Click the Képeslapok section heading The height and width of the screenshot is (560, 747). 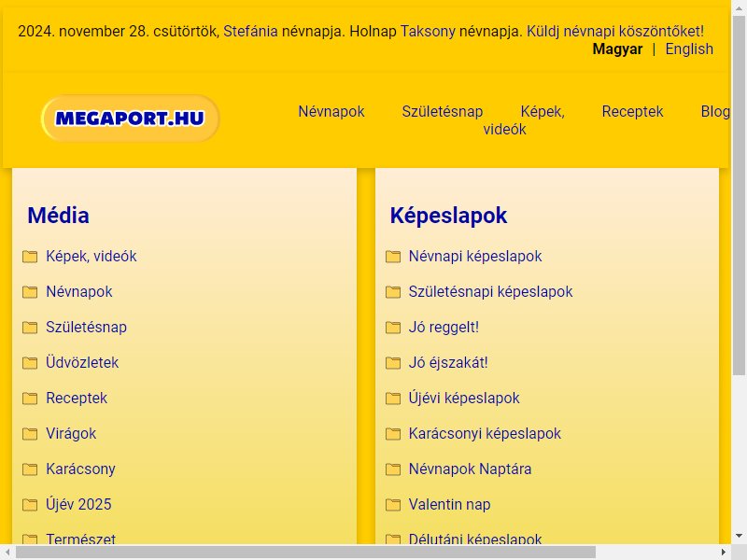448,216
